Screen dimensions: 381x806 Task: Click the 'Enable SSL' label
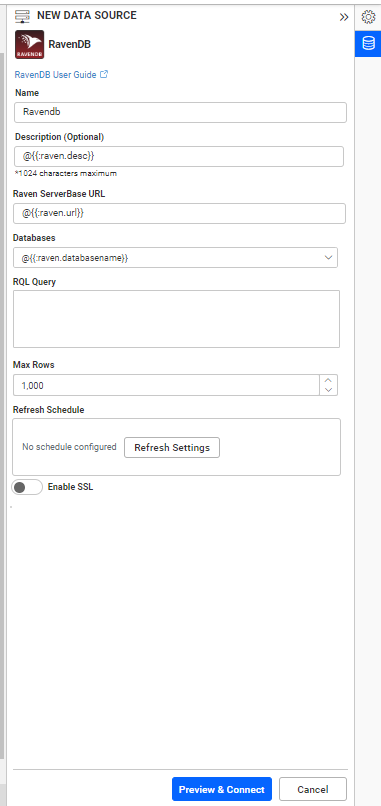click(x=70, y=487)
